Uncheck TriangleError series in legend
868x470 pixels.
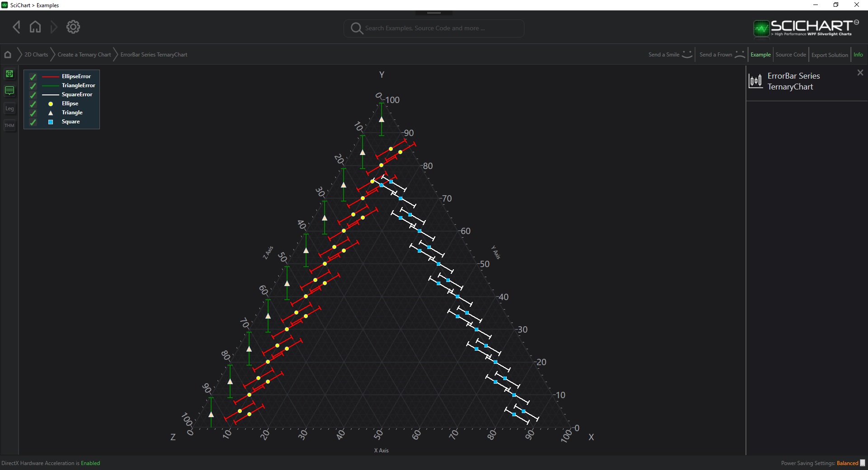coord(33,86)
